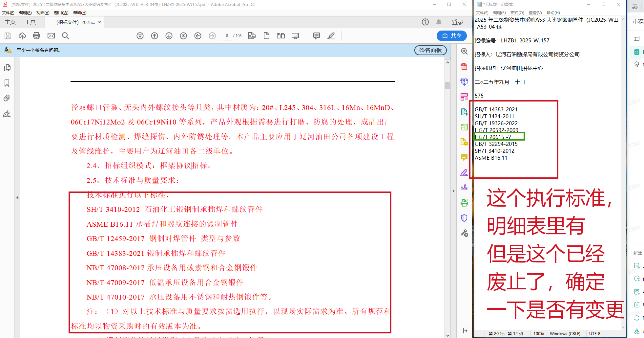Open Notepad's 查看(V) menu

pos(535,13)
